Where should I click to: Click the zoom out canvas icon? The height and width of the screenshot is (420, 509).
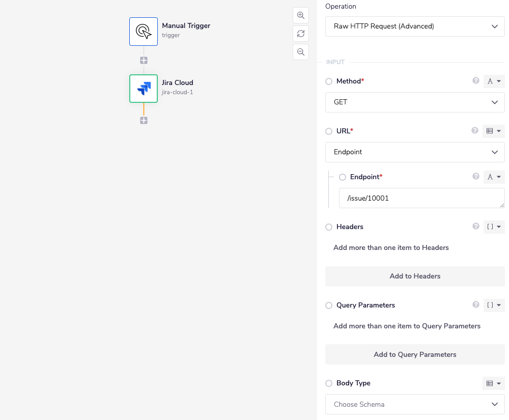click(x=301, y=51)
